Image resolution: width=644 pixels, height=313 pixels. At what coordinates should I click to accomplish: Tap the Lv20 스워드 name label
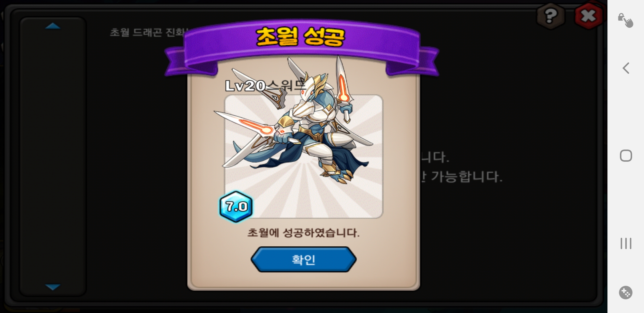coord(265,85)
